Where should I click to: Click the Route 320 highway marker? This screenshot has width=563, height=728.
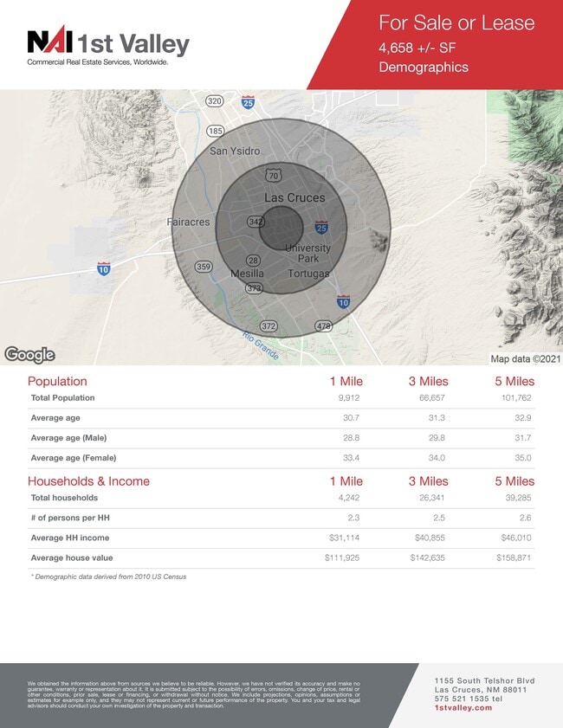(x=215, y=102)
